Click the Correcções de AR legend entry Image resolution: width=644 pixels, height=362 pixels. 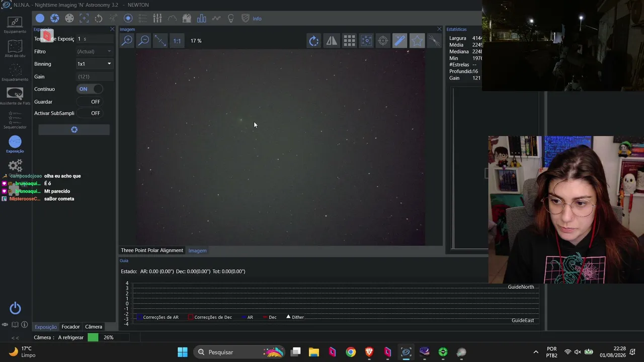pyautogui.click(x=158, y=317)
